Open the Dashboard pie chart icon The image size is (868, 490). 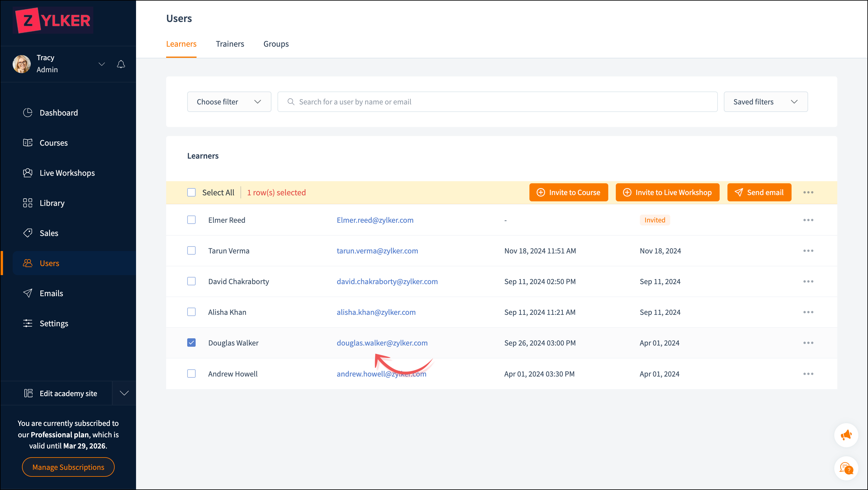pos(28,113)
